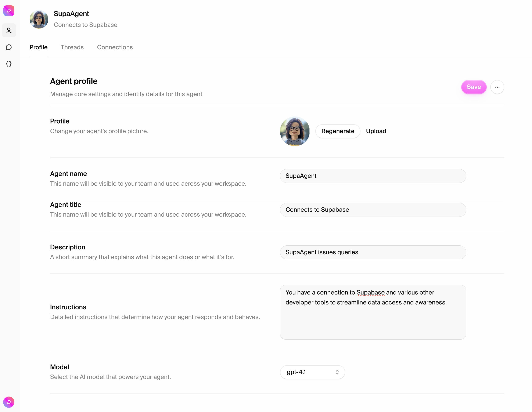Click the Description field showing SupaAgent issues queries

tap(373, 252)
